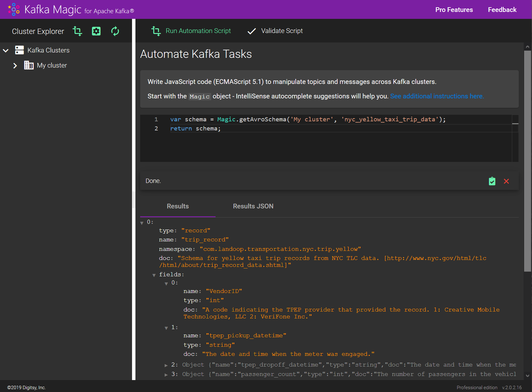Click the main page vertical scrollbar thumb

(528, 161)
